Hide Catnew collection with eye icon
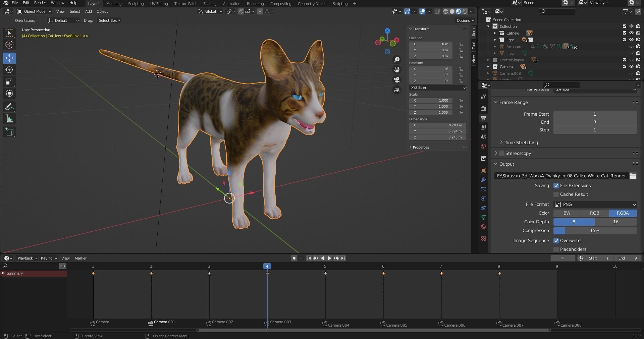 (631, 33)
